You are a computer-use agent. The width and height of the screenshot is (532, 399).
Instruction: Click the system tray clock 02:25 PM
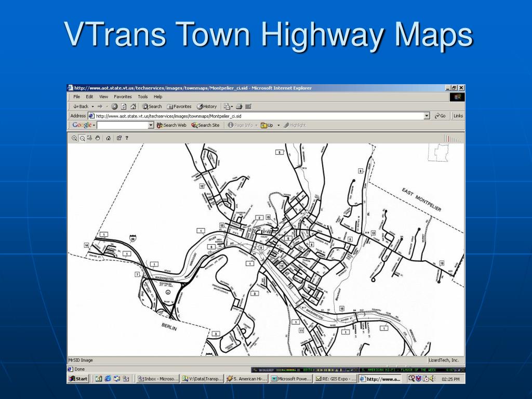coord(450,379)
